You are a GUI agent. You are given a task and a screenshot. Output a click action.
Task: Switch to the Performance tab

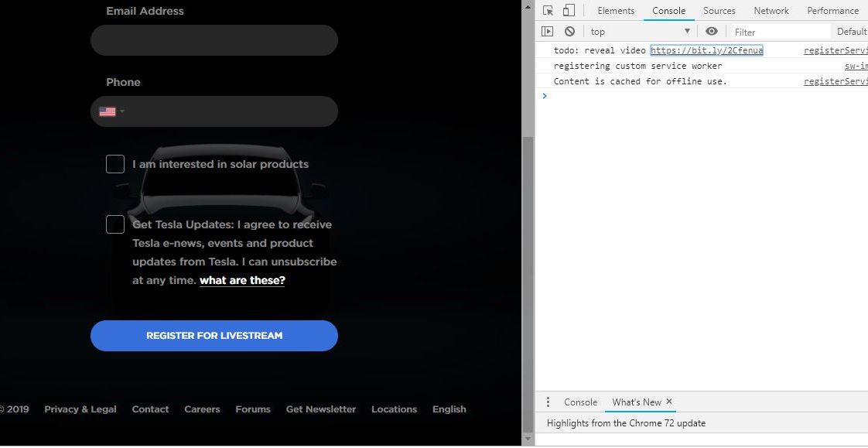click(x=832, y=11)
